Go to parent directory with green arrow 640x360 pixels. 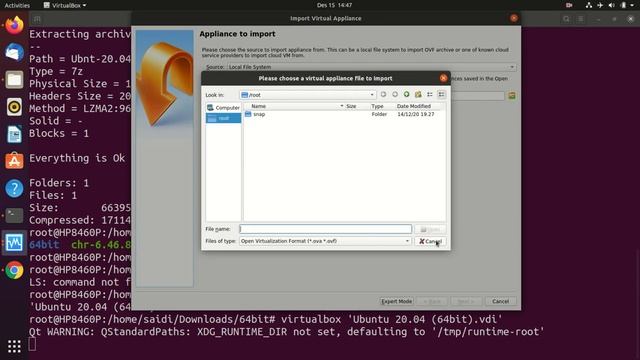click(x=407, y=95)
